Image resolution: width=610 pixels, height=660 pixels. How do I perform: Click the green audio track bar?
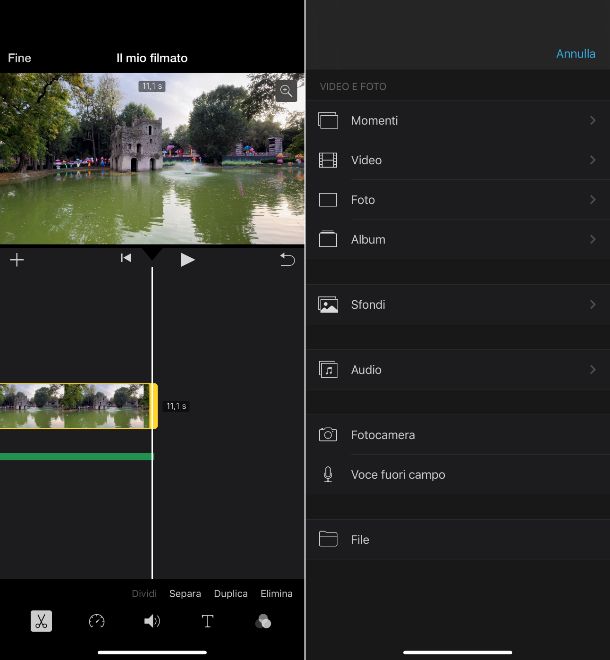(75, 456)
